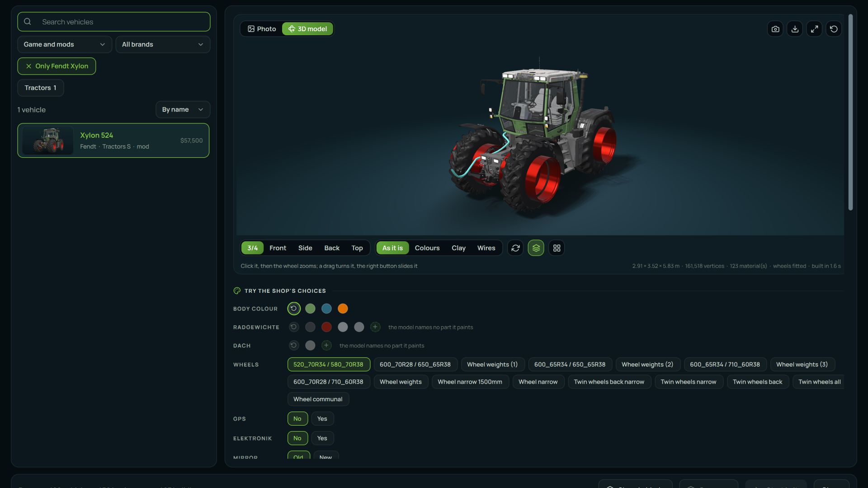Switch to 3D model tab
868x488 pixels.
click(x=308, y=29)
